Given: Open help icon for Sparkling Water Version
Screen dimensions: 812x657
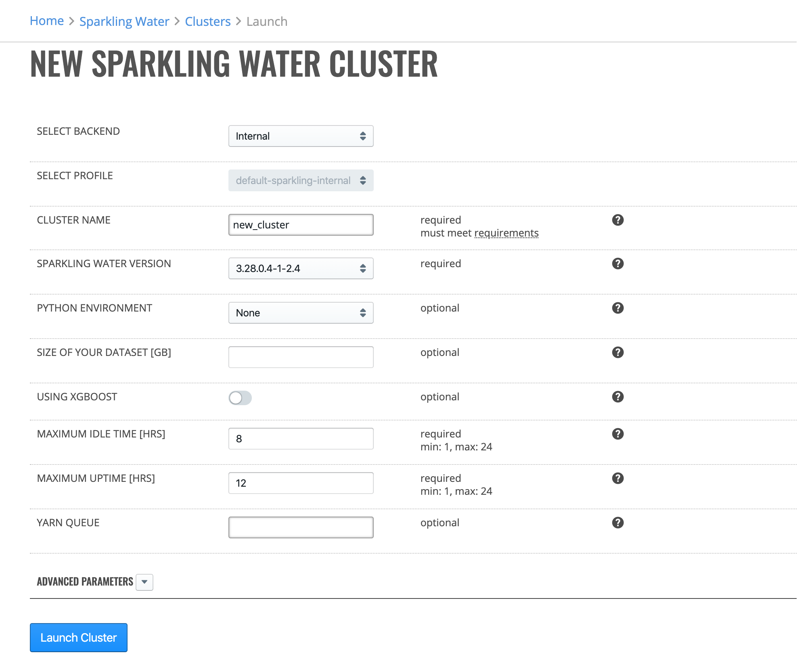Looking at the screenshot, I should point(617,264).
